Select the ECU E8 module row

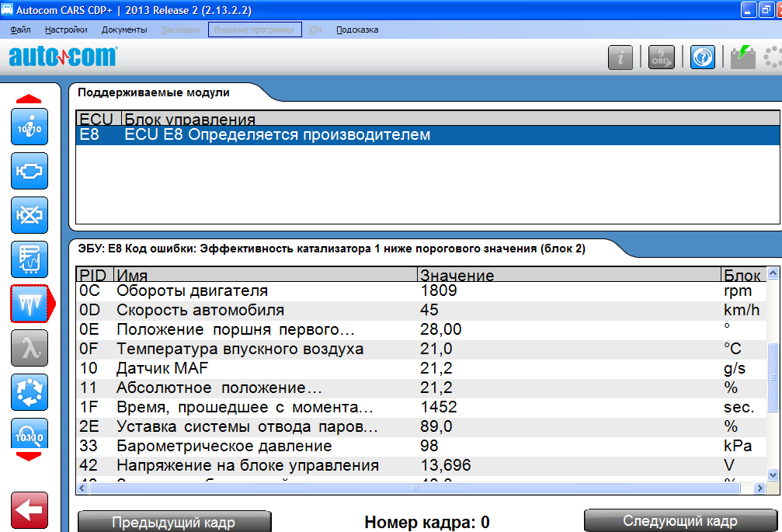pos(427,135)
